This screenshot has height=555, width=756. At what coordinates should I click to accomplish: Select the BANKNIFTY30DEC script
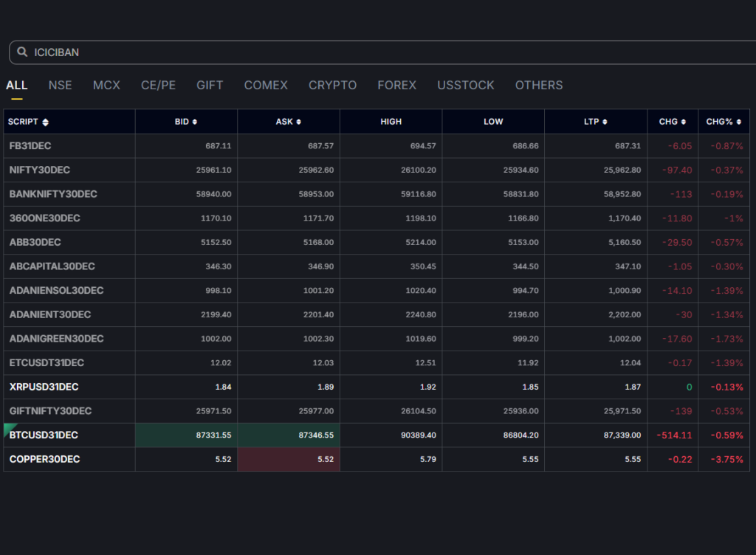[x=53, y=194]
